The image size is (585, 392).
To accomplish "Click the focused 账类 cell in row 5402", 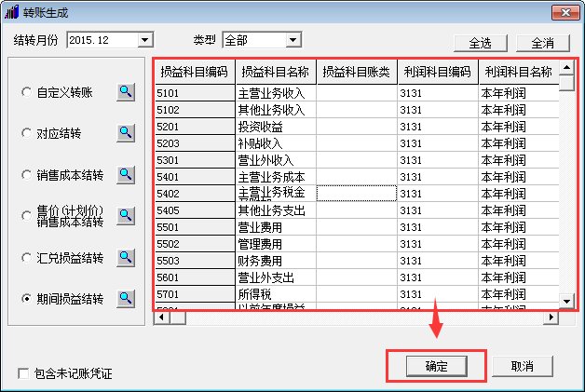I will click(x=357, y=194).
